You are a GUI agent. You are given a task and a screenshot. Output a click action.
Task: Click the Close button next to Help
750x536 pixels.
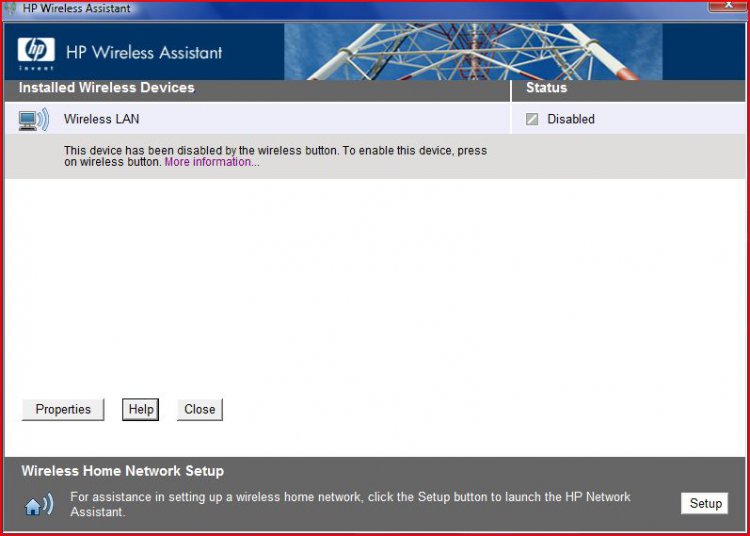point(199,409)
